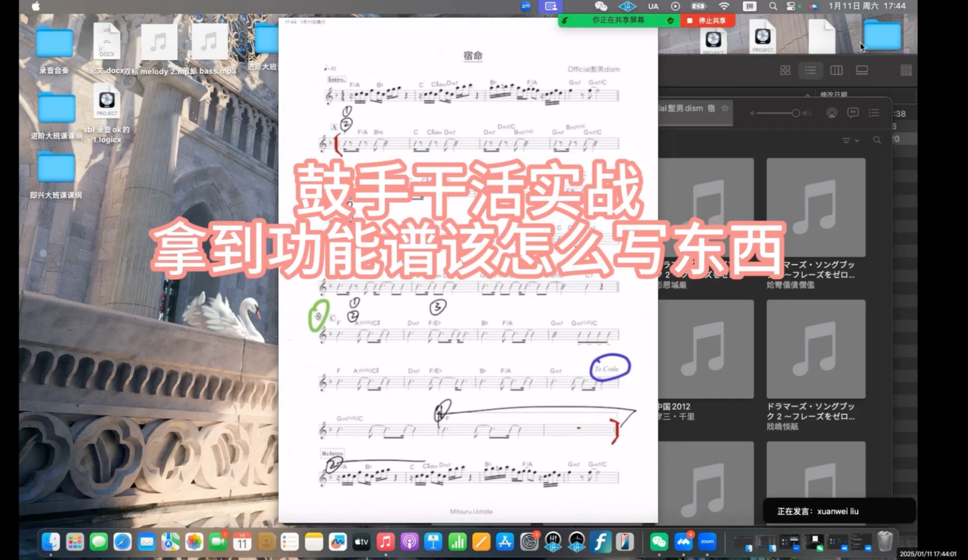Adjust the Music volume slider knob
The height and width of the screenshot is (560, 968).
795,113
